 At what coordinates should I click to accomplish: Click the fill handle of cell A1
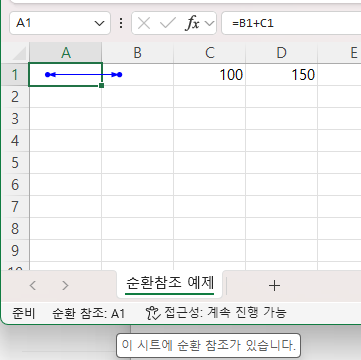[x=102, y=86]
